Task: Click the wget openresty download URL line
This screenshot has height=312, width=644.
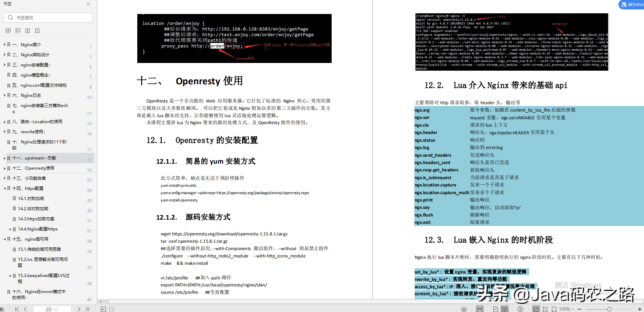Action: [224, 234]
